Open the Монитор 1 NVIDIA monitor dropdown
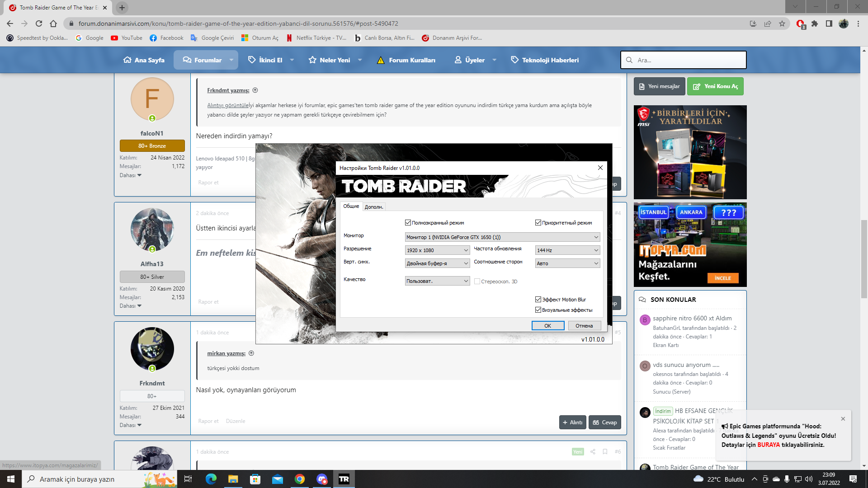Image resolution: width=868 pixels, height=488 pixels. tap(502, 237)
